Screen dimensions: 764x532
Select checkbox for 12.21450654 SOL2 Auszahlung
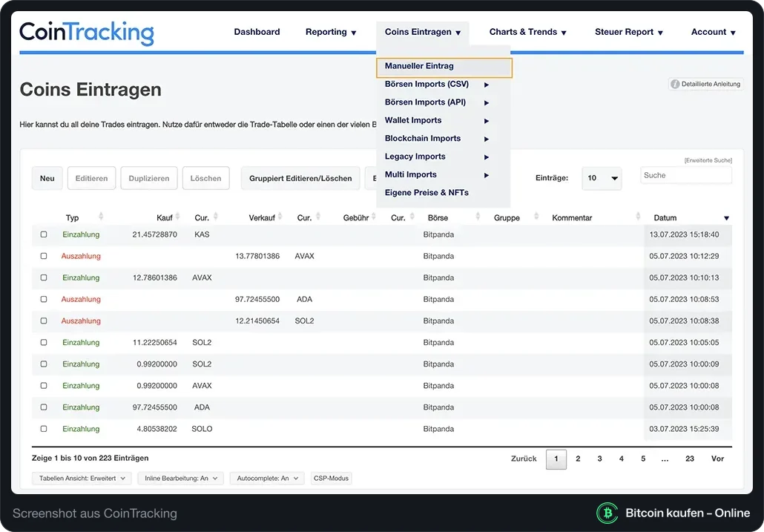44,321
